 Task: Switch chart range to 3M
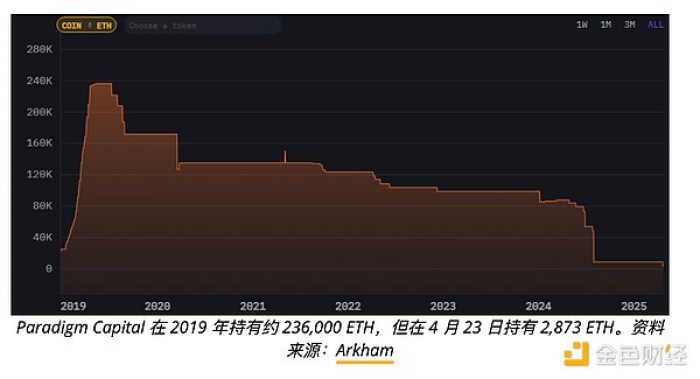pyautogui.click(x=629, y=25)
